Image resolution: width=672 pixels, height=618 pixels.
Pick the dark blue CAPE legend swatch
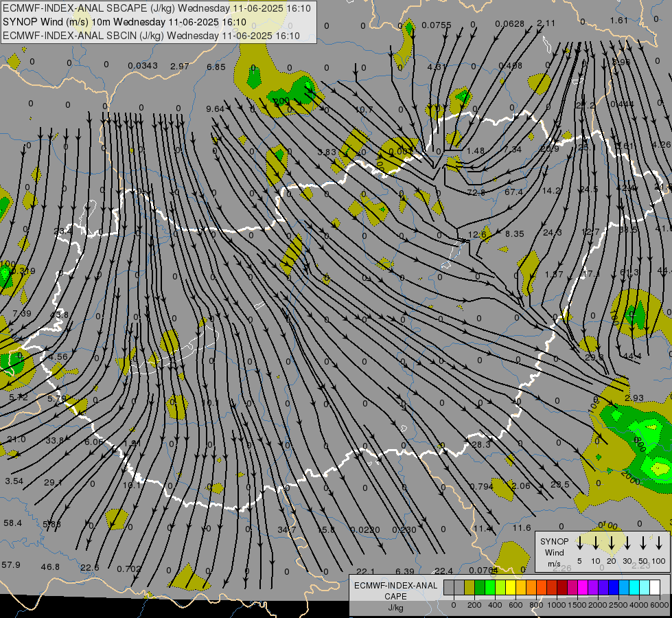pos(614,588)
